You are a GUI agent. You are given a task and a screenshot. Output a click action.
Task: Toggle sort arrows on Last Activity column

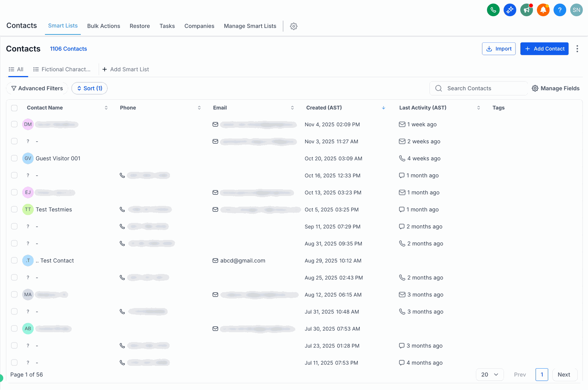click(479, 108)
